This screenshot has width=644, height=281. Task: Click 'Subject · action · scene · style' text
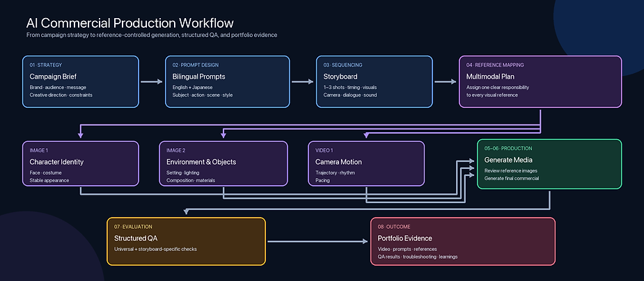click(204, 95)
